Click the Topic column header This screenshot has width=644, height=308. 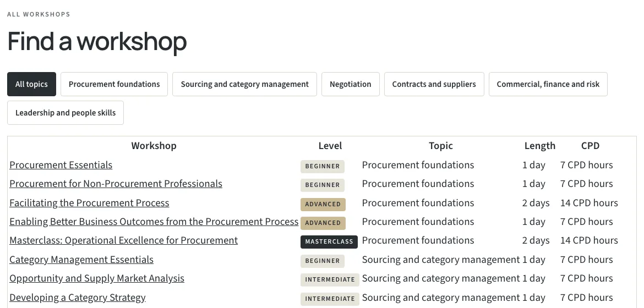(441, 146)
